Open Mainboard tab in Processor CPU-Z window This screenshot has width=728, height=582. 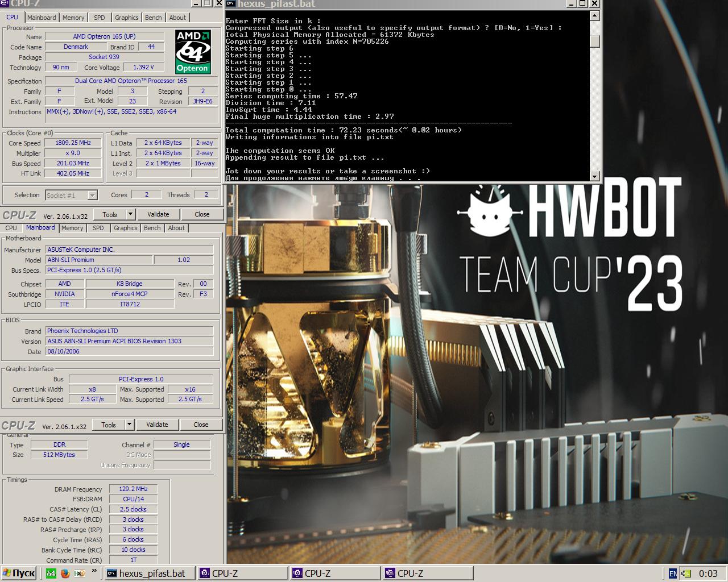pyautogui.click(x=42, y=18)
